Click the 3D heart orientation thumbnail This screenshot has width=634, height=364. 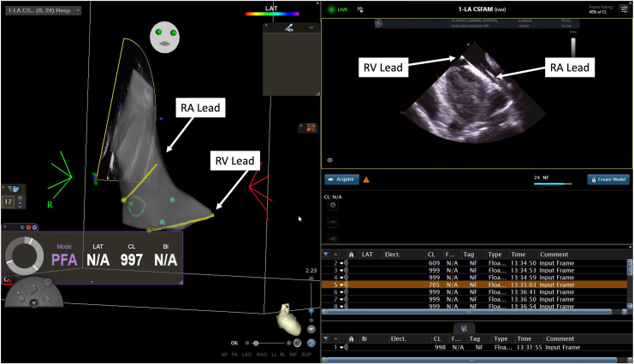pyautogui.click(x=289, y=319)
